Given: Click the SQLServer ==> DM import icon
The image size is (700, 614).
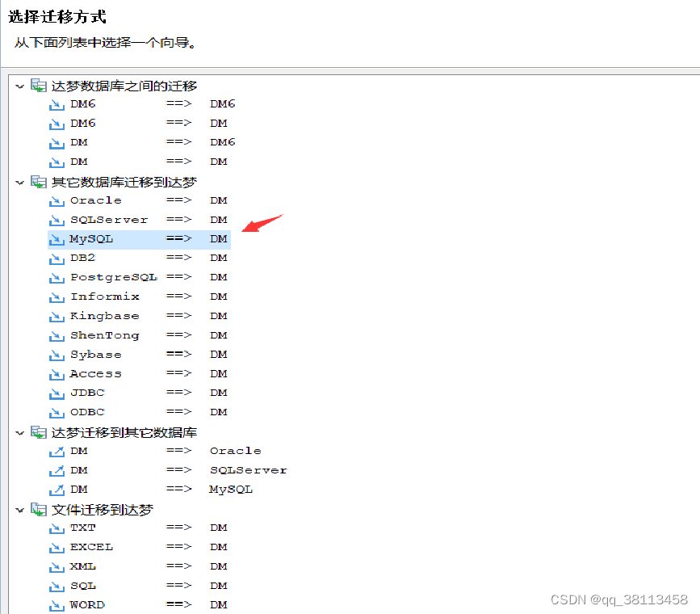Looking at the screenshot, I should pyautogui.click(x=57, y=221).
